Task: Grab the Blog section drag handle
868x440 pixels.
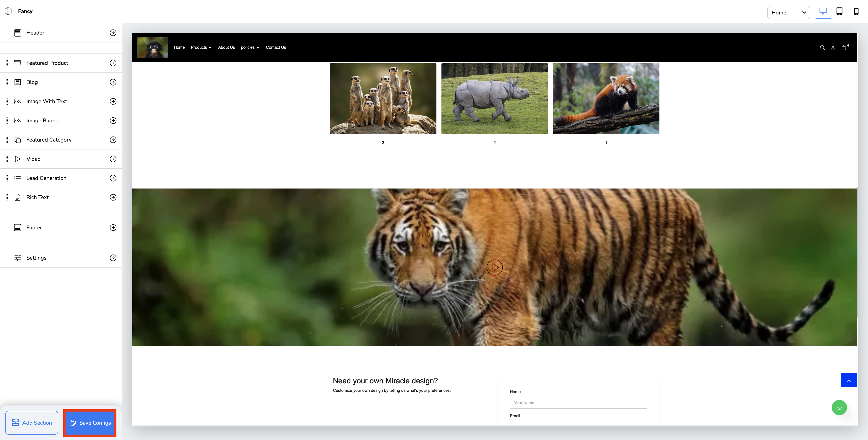Action: (7, 82)
